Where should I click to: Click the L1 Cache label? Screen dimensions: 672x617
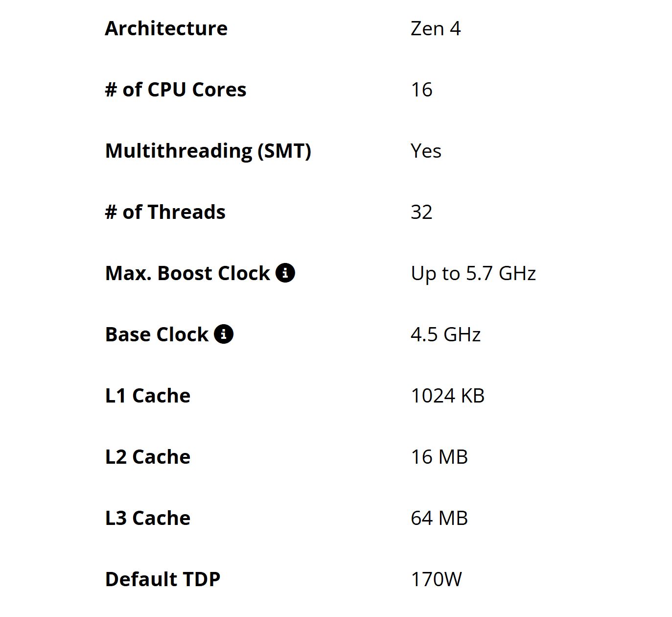point(147,396)
